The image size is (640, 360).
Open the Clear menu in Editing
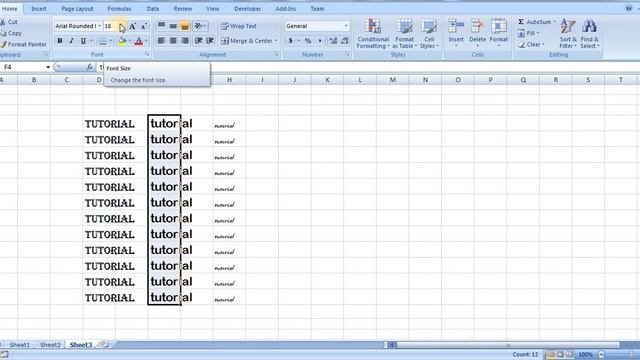pos(531,44)
